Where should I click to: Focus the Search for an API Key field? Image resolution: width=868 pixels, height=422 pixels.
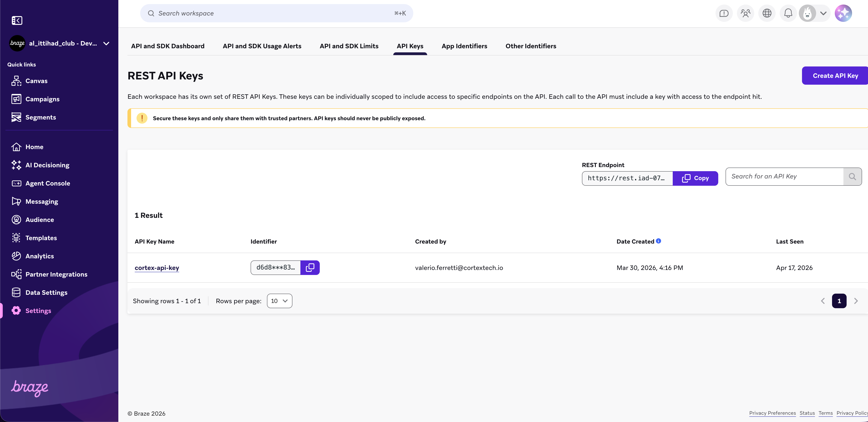tap(784, 177)
